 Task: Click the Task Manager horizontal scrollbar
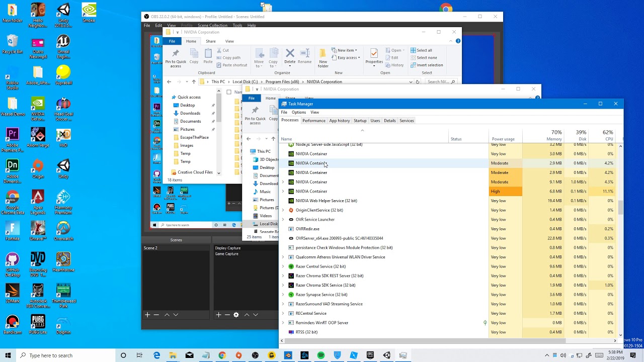[x=425, y=341]
